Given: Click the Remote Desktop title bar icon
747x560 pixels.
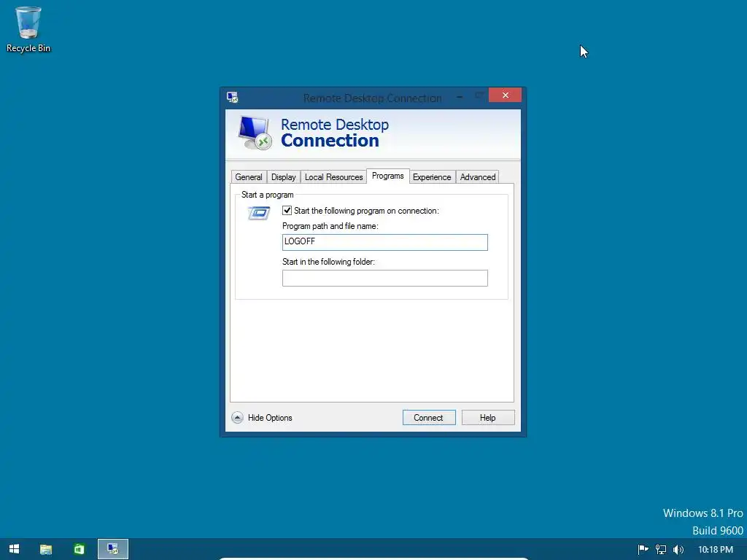Looking at the screenshot, I should tap(233, 98).
